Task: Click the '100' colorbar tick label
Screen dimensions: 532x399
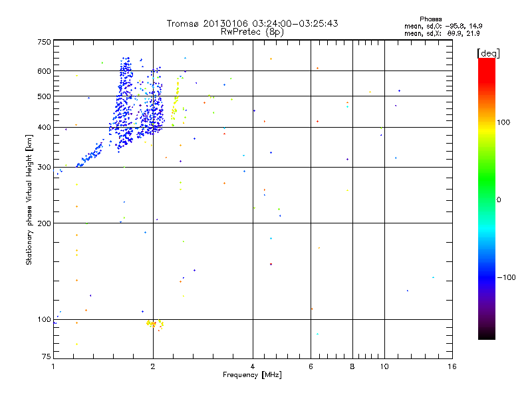Action: click(503, 122)
